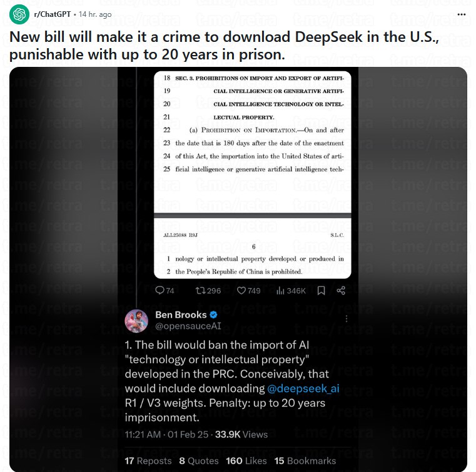Image resolution: width=476 pixels, height=472 pixels.
Task: Open the tweet's vertical three-dot menu
Action: click(x=347, y=318)
